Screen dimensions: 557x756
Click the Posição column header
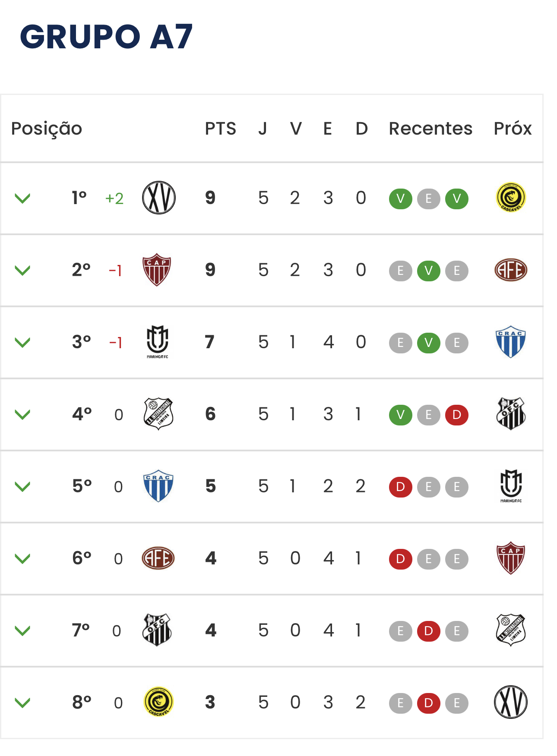47,129
